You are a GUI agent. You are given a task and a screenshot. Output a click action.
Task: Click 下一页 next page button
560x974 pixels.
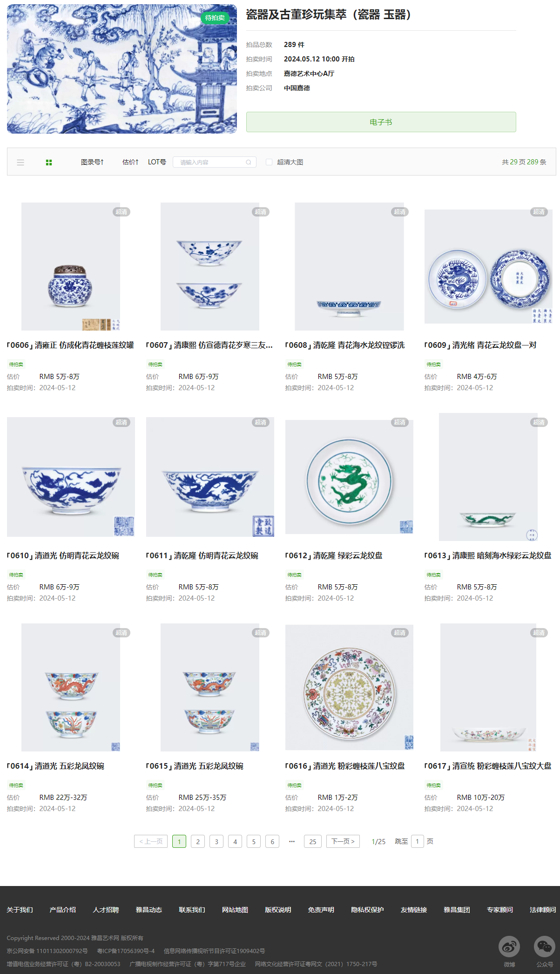coord(343,841)
